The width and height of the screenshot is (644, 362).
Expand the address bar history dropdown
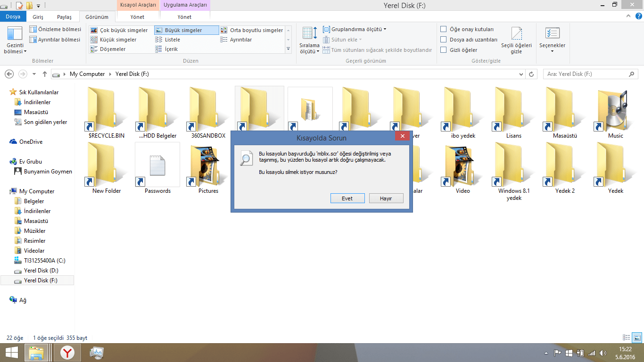click(x=521, y=74)
